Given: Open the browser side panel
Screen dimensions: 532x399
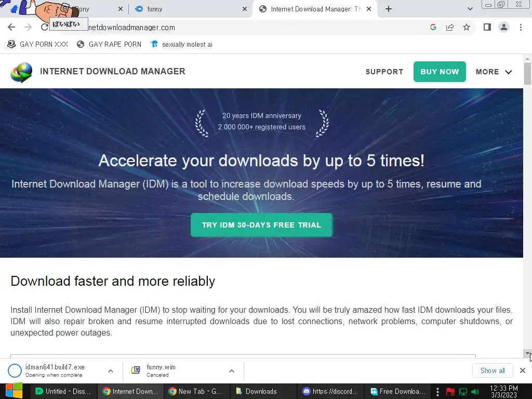Looking at the screenshot, I should point(487,27).
